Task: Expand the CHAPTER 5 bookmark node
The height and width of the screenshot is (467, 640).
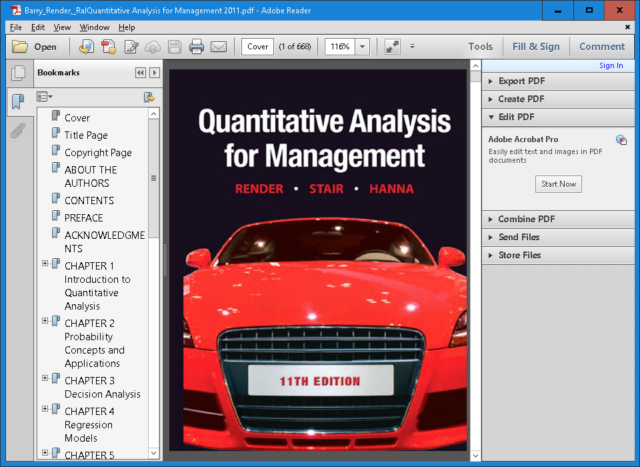Action: (x=45, y=452)
